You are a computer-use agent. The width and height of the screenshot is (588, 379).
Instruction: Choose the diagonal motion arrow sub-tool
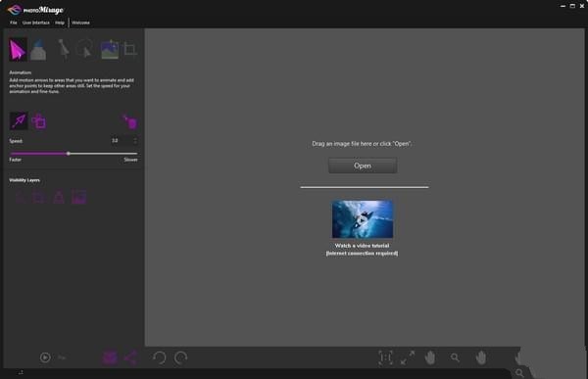[19, 120]
